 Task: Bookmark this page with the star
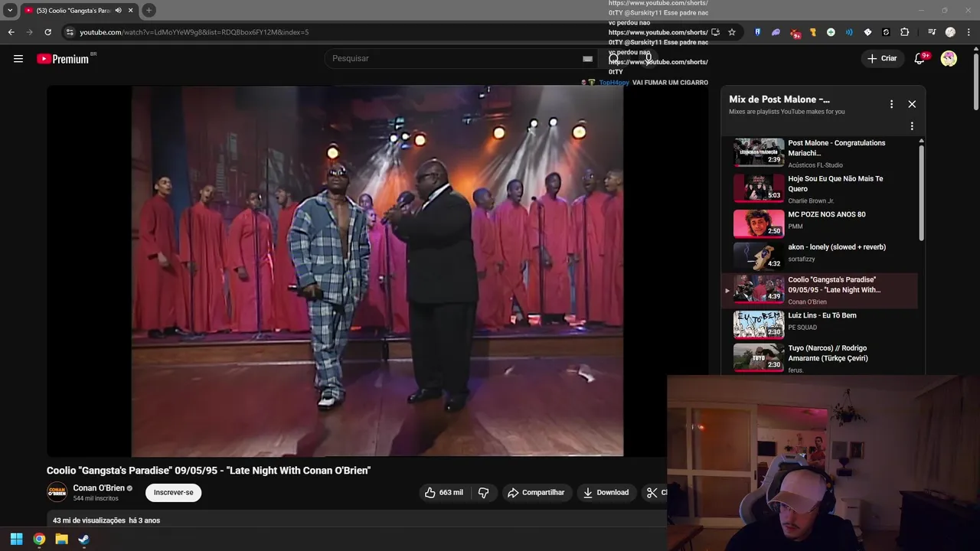tap(732, 32)
